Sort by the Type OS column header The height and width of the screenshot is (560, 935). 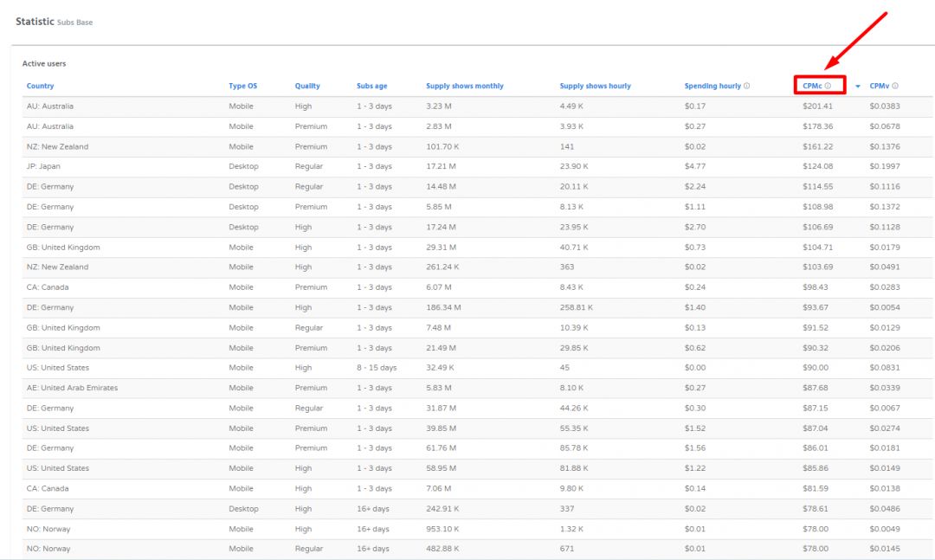click(242, 86)
